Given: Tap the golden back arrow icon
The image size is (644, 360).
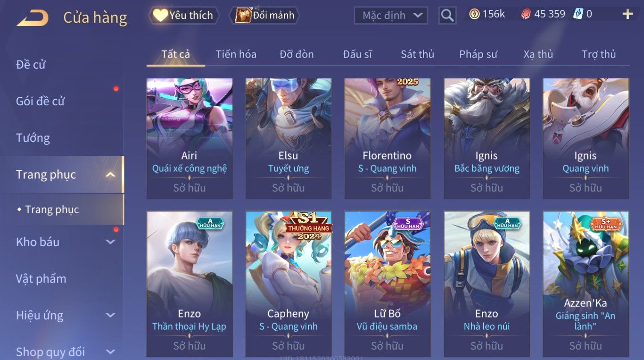Looking at the screenshot, I should [32, 18].
